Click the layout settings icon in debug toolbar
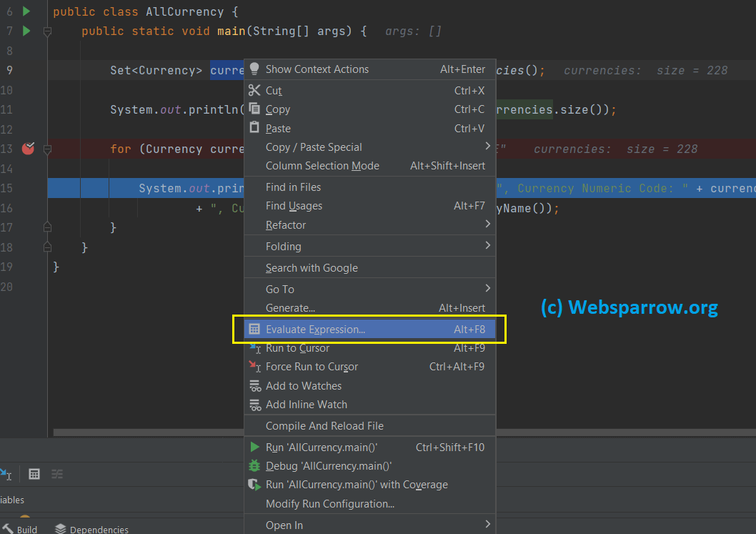The width and height of the screenshot is (756, 534). pyautogui.click(x=56, y=474)
